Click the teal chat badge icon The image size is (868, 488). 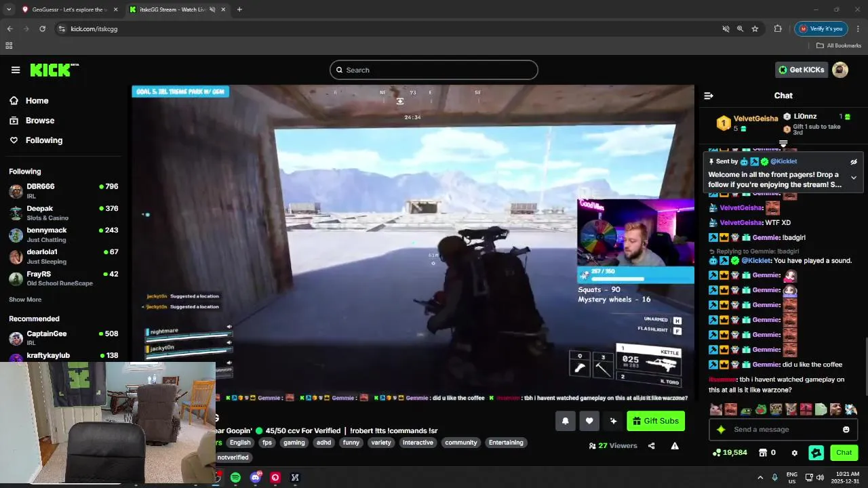(816, 452)
